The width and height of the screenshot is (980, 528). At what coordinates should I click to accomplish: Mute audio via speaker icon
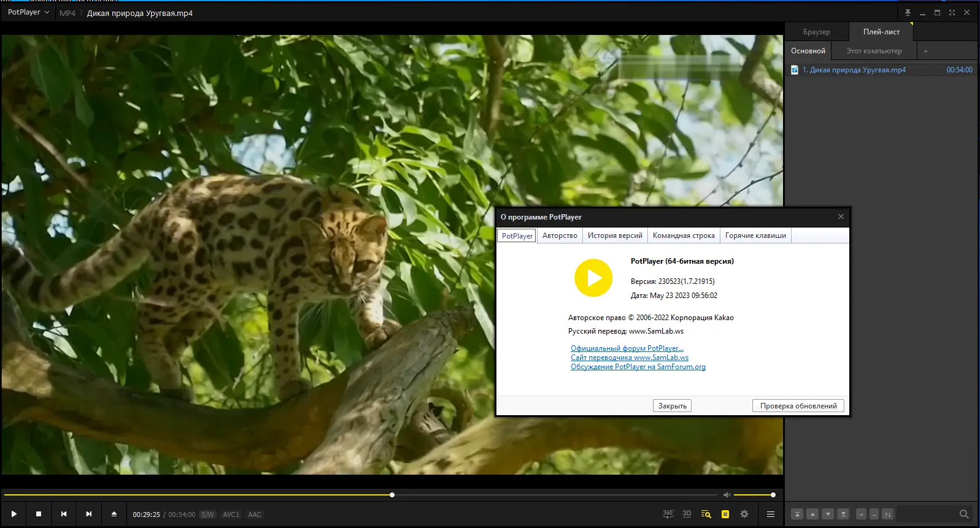[x=727, y=495]
